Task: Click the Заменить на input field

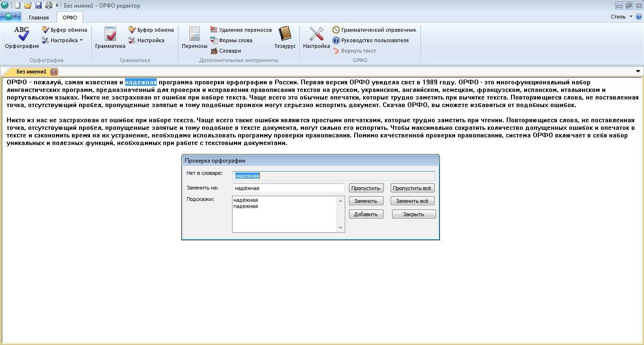Action: tap(288, 188)
